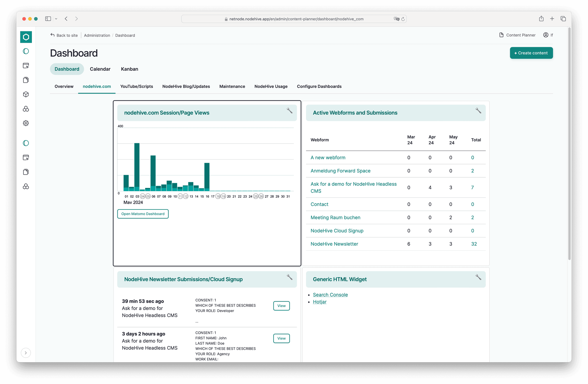588x384 pixels.
Task: Switch to the Calendar tab
Action: [x=100, y=69]
